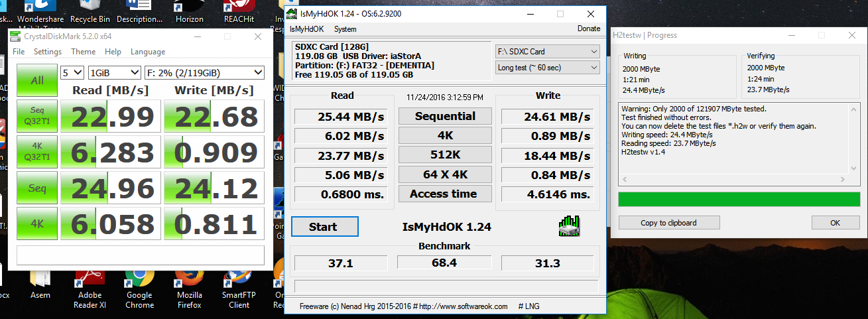Open the Theme menu in CrystalDiskMark
Screen dimensions: 868x319
coord(83,52)
